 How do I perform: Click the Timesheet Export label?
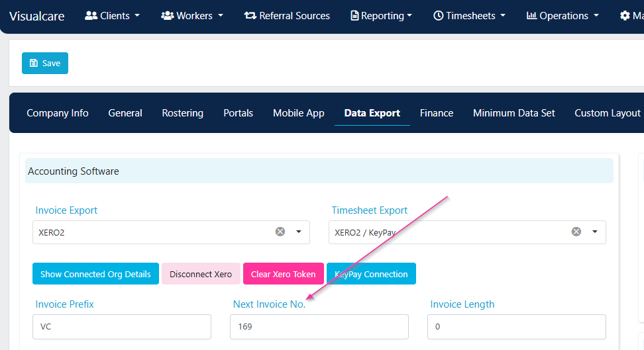pyautogui.click(x=369, y=210)
